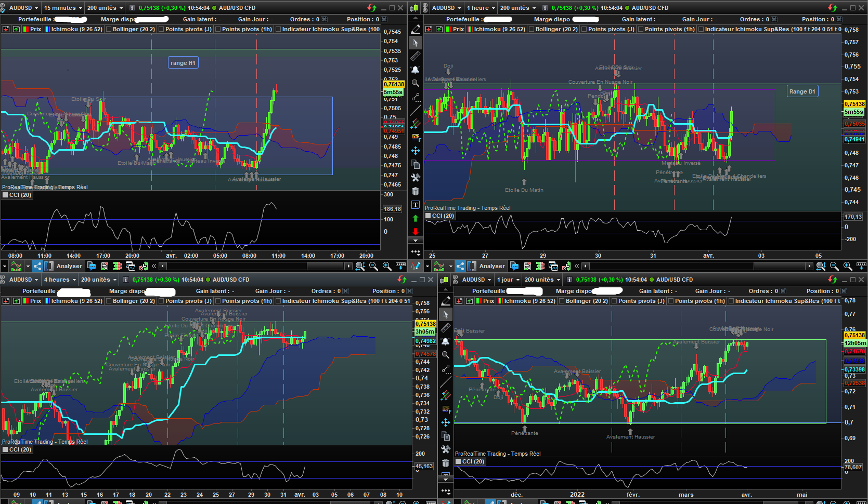Click the alert bell icon in the 1 heure chart
This screenshot has width=868, height=504.
click(415, 70)
